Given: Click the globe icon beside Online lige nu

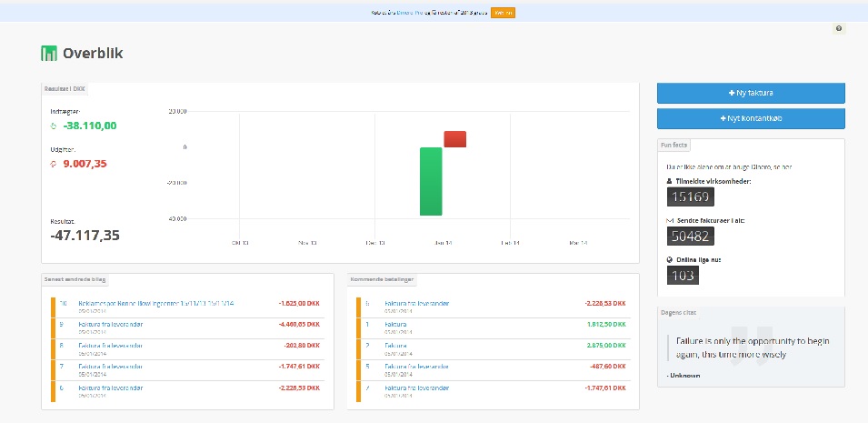Looking at the screenshot, I should click(x=670, y=259).
